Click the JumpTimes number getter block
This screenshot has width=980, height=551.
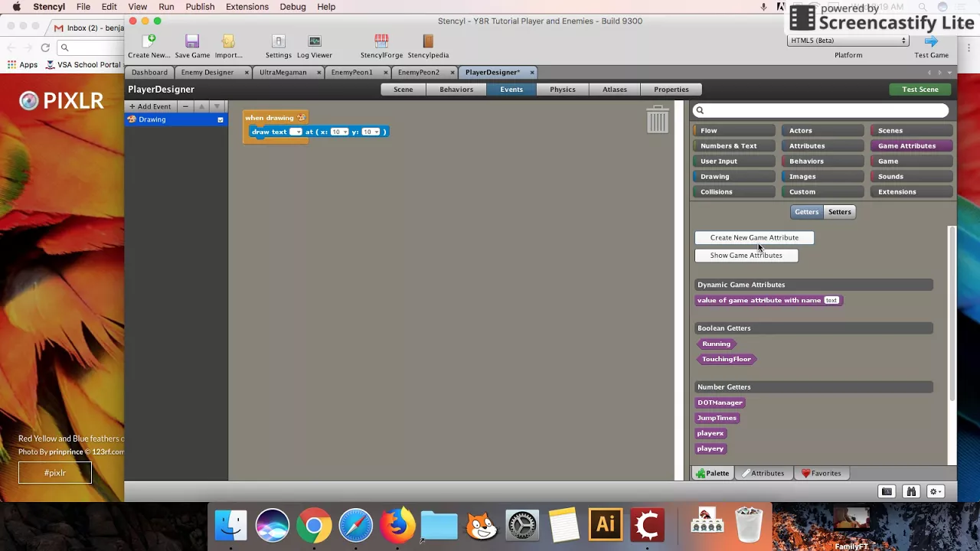[x=717, y=418]
